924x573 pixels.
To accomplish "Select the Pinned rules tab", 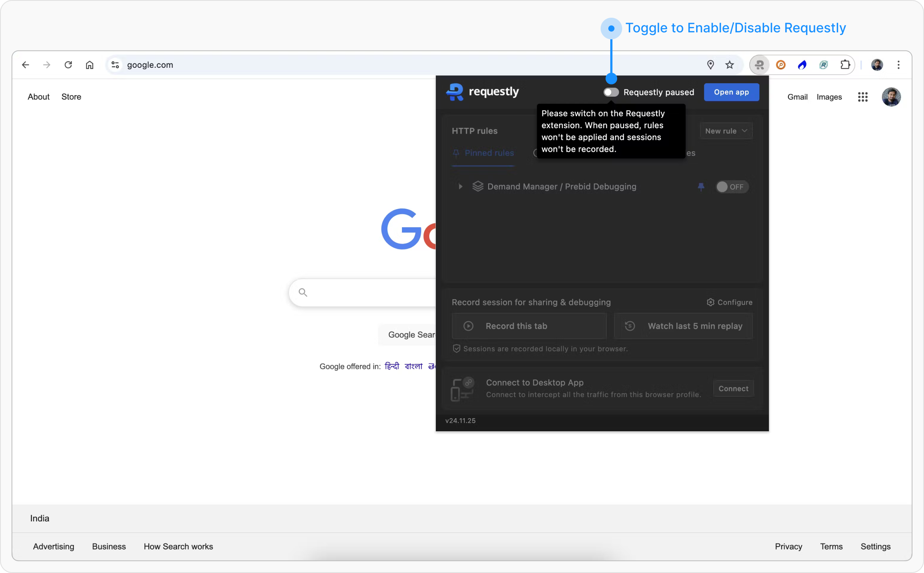I will tap(484, 153).
